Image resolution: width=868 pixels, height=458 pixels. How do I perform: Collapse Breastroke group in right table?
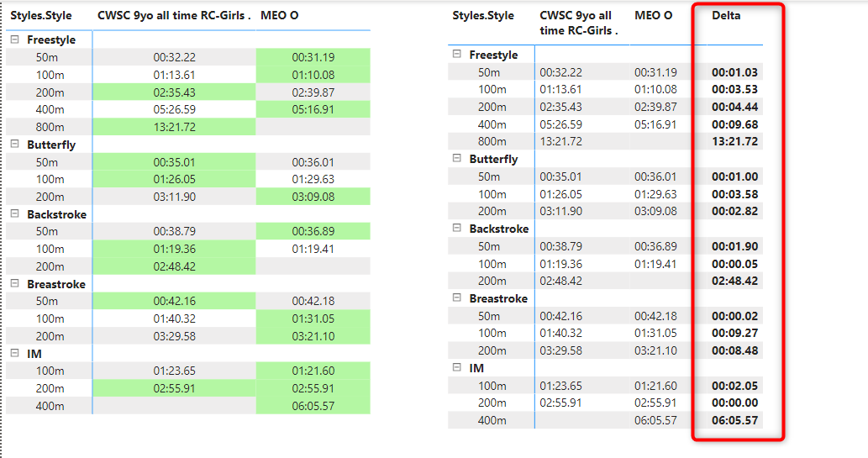tap(457, 298)
